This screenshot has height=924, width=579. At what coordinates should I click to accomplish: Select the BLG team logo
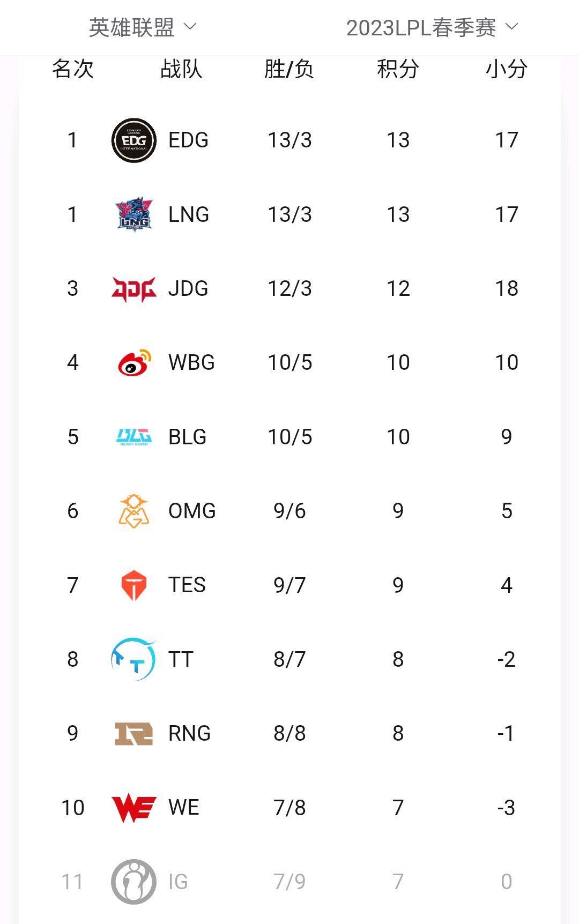pyautogui.click(x=133, y=437)
